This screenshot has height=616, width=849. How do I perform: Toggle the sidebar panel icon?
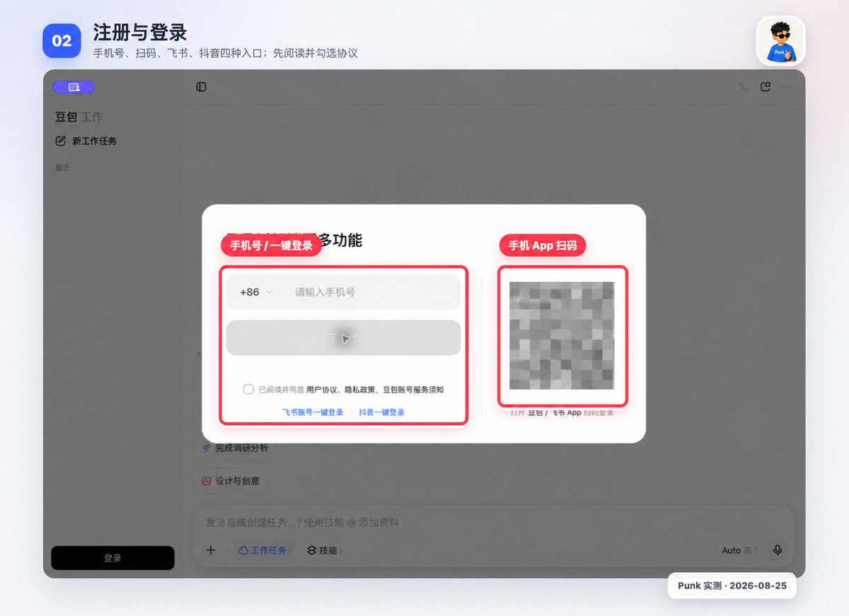click(x=202, y=87)
